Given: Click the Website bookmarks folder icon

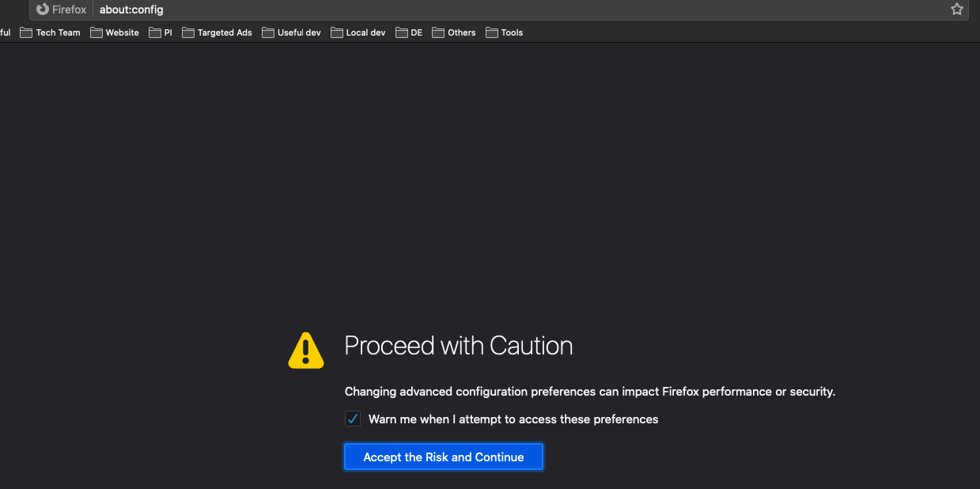Looking at the screenshot, I should (x=96, y=32).
